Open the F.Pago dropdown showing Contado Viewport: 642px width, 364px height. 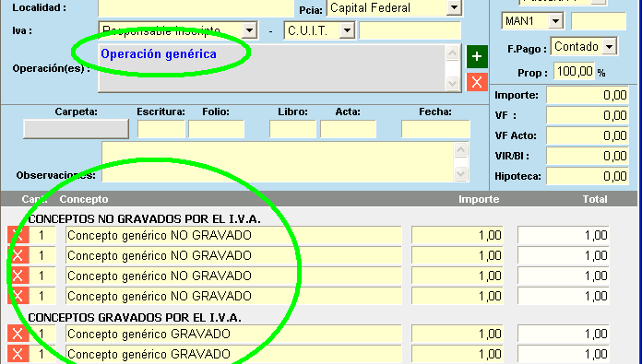coord(609,47)
